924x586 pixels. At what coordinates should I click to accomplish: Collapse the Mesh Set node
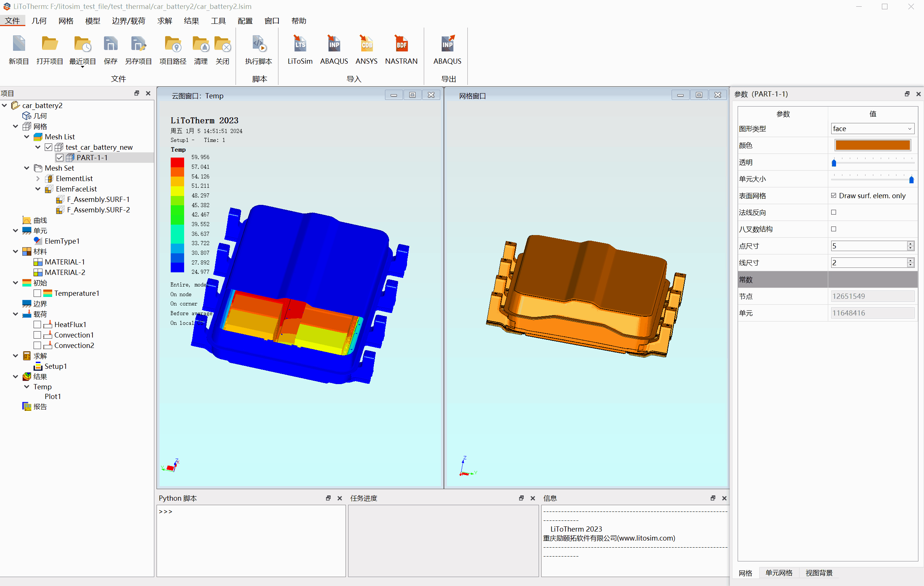(x=26, y=168)
